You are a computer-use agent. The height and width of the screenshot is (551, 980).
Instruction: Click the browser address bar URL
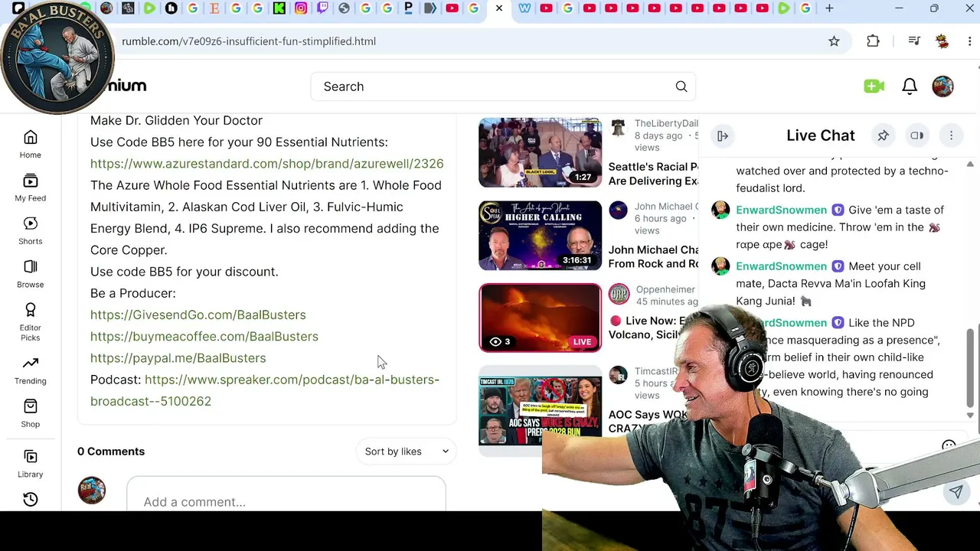tap(248, 41)
